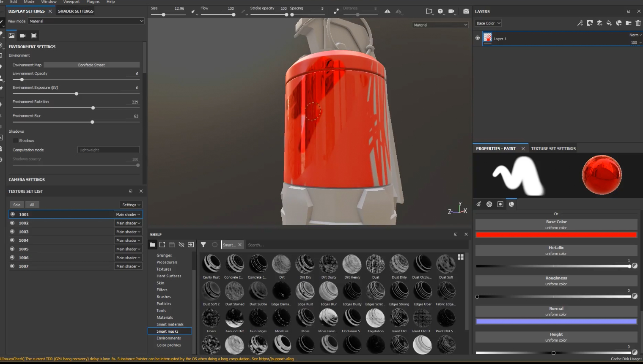This screenshot has height=364, width=643.
Task: Click the delete layer trash icon
Action: pos(638,23)
